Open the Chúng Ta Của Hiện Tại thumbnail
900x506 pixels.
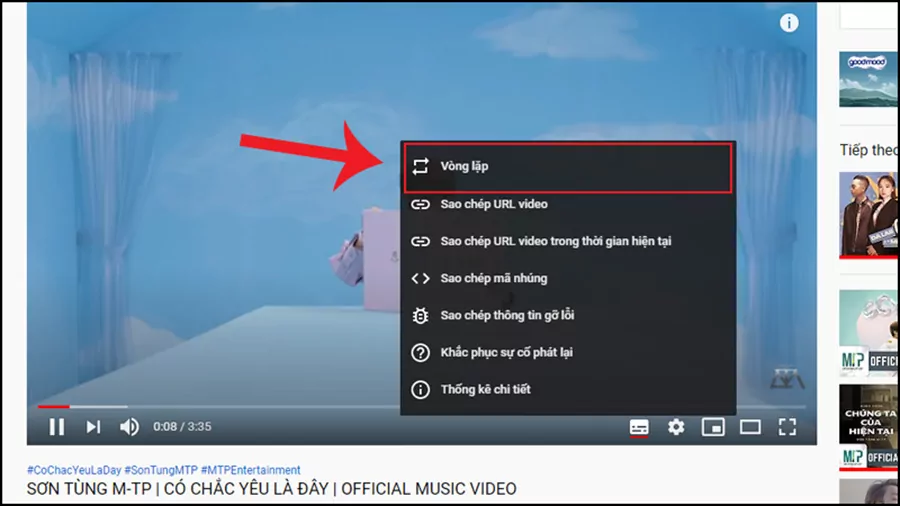point(868,427)
